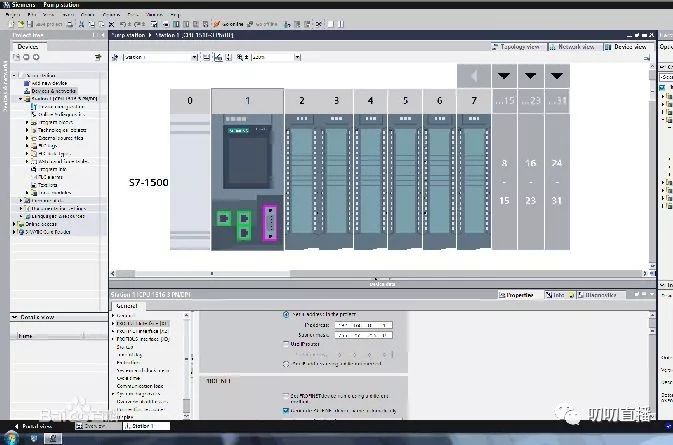This screenshot has height=445, width=673.
Task: Open the zoom level dropdown
Action: [297, 57]
